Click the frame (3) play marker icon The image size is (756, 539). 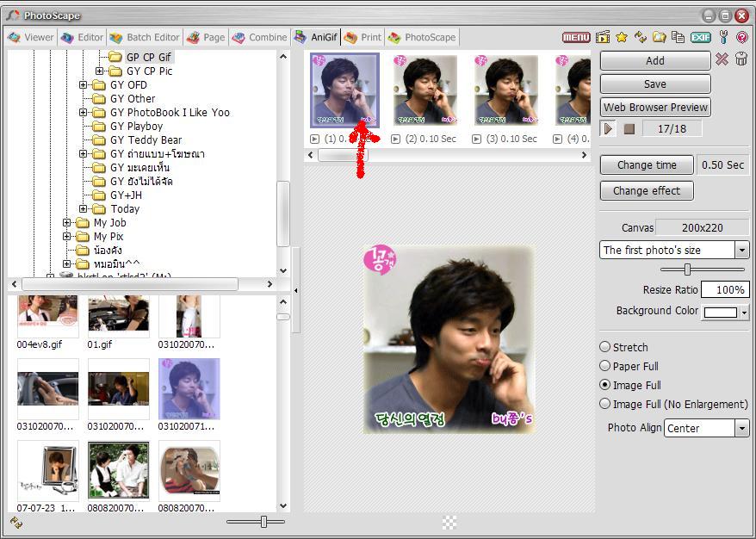coord(476,139)
